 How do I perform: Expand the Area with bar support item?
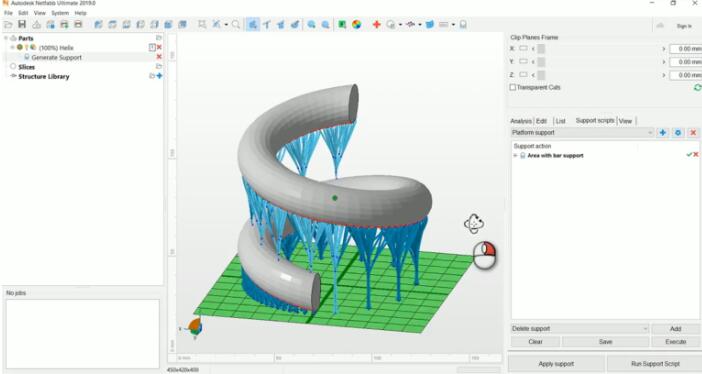[515, 155]
